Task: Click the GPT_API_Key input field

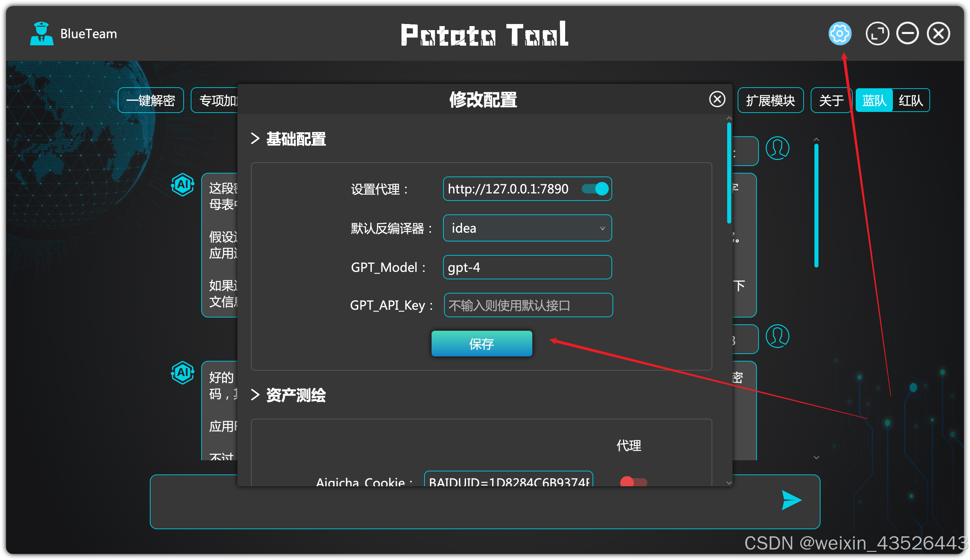Action: (x=528, y=305)
